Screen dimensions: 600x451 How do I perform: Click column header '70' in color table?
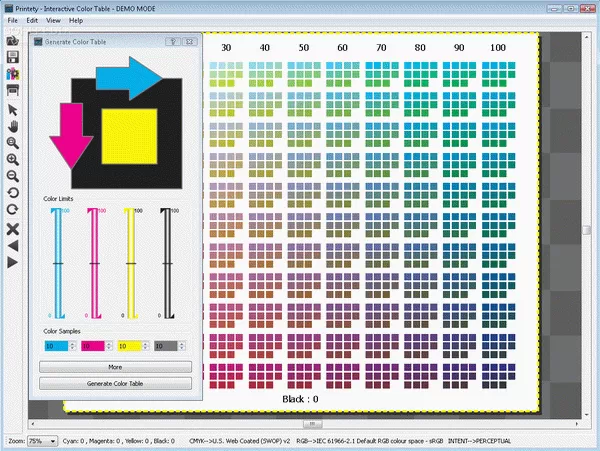pos(381,48)
